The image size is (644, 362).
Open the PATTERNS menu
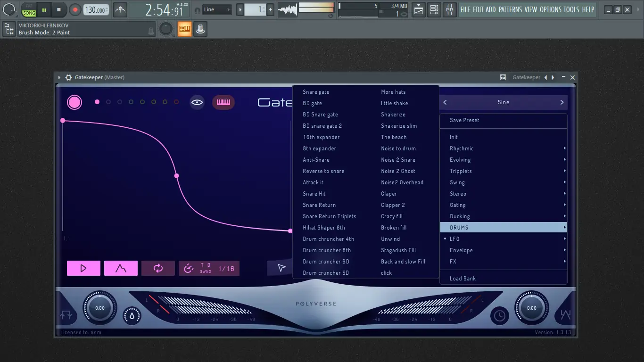510,9
